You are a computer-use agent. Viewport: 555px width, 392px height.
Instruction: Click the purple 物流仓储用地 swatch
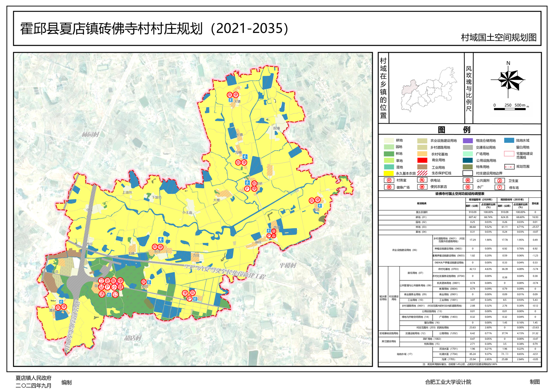point(468,140)
